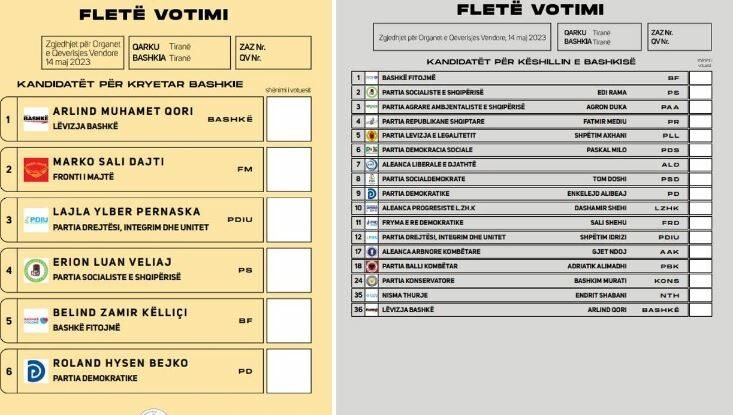Click the Partia Balli Kombëtar red emblem
Viewport: 733px width, 415px height.
pos(371,266)
